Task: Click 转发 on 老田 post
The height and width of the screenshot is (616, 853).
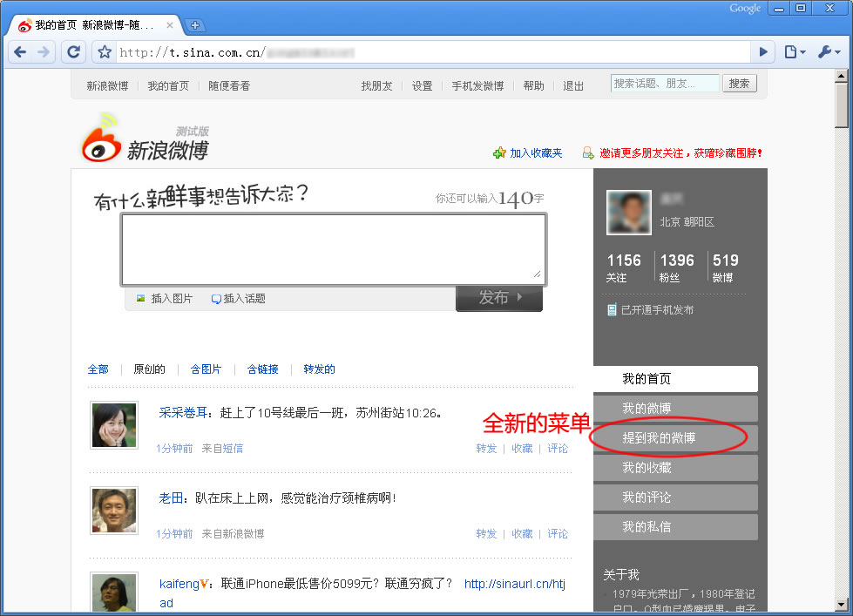Action: (x=486, y=534)
